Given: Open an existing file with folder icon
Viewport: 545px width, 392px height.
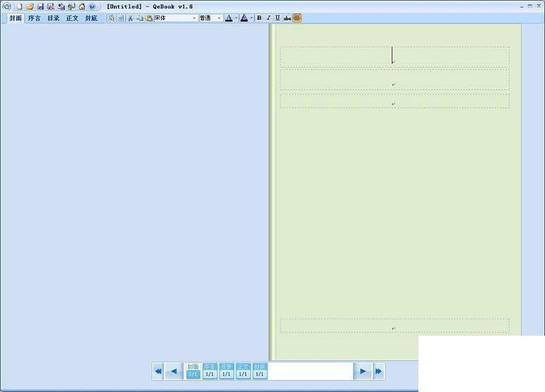Looking at the screenshot, I should coord(30,6).
